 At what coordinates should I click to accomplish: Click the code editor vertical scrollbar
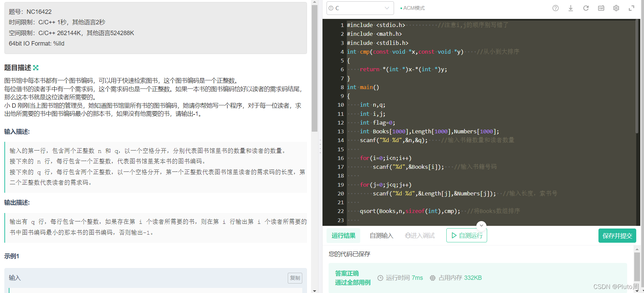(637, 76)
